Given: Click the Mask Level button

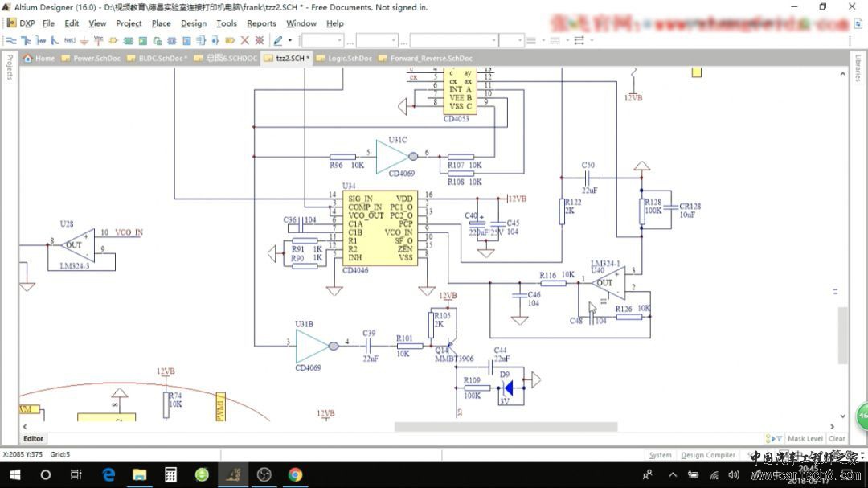Looking at the screenshot, I should (x=805, y=438).
